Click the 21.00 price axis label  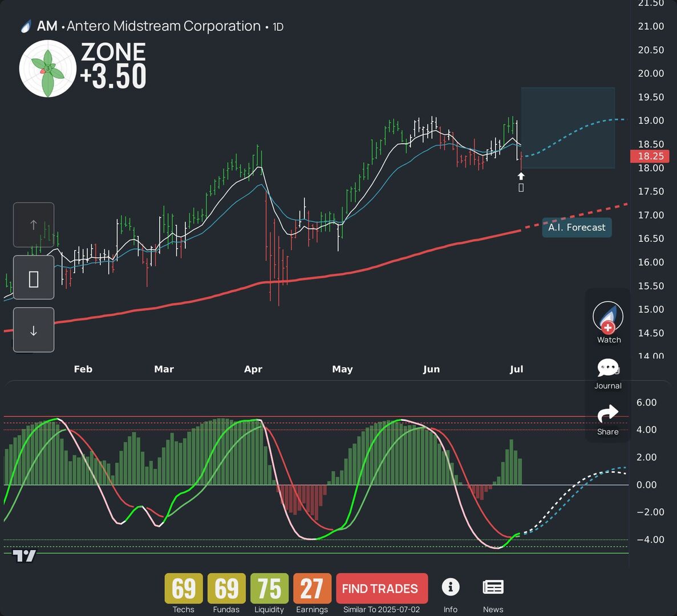click(651, 26)
